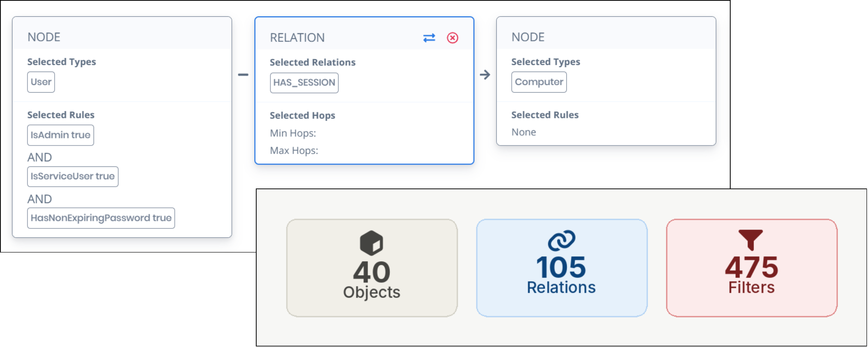Click the RELATION card header

pos(297,38)
